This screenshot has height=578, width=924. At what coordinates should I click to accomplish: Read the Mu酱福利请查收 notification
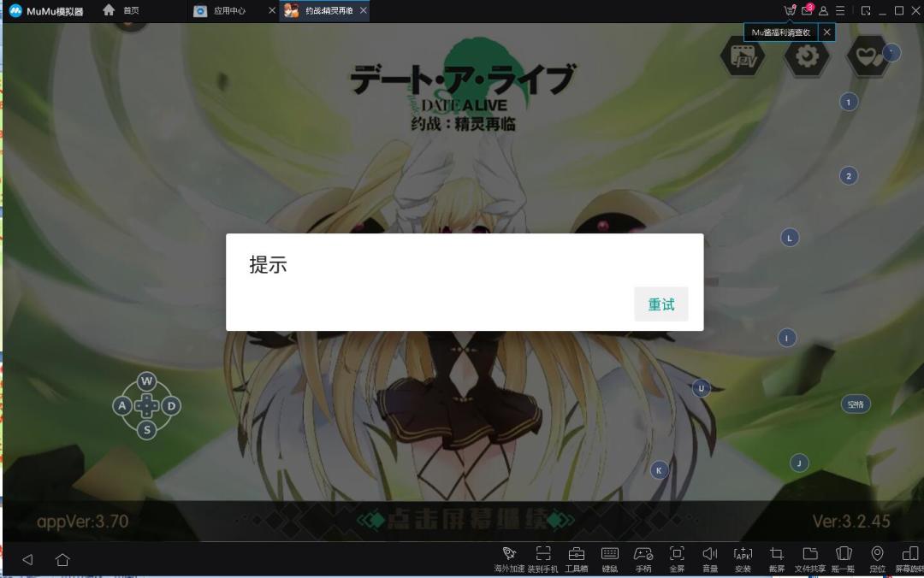pyautogui.click(x=781, y=32)
